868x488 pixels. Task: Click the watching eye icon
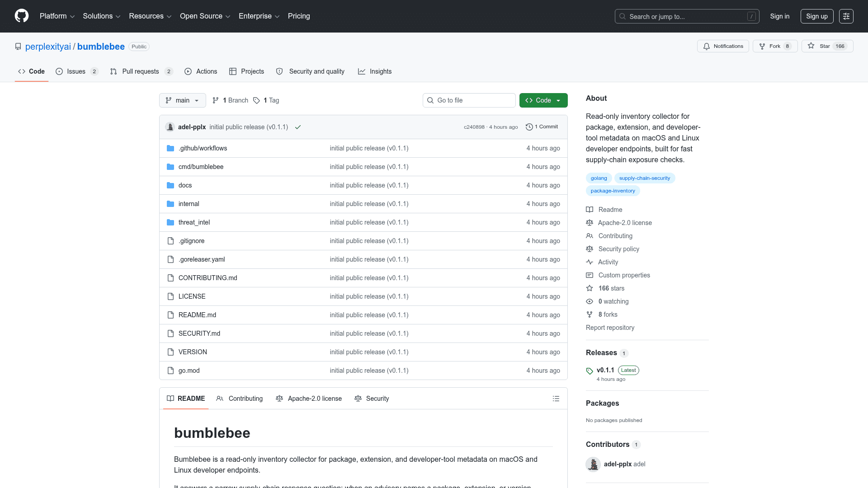pos(590,301)
